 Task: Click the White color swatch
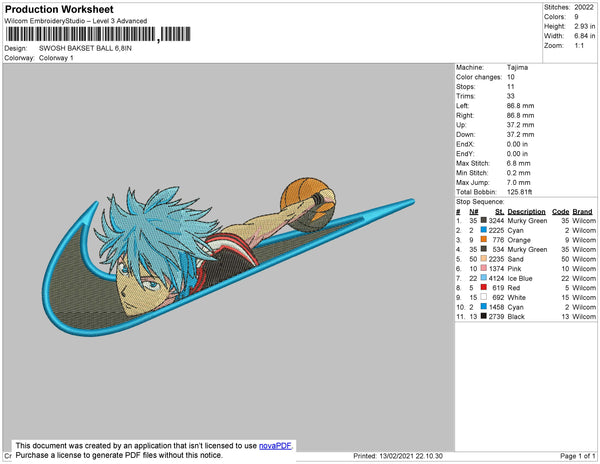(x=484, y=297)
